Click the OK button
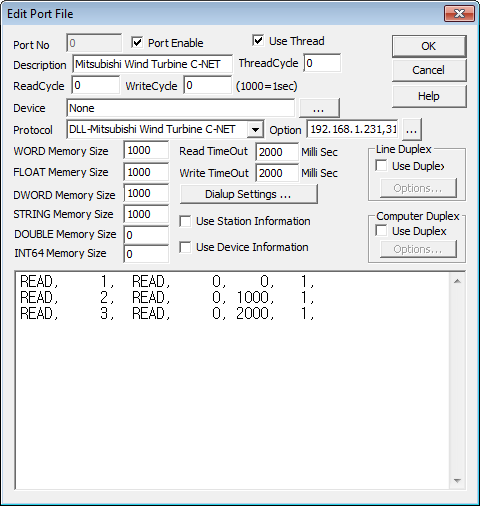Image resolution: width=480 pixels, height=506 pixels. pos(429,46)
